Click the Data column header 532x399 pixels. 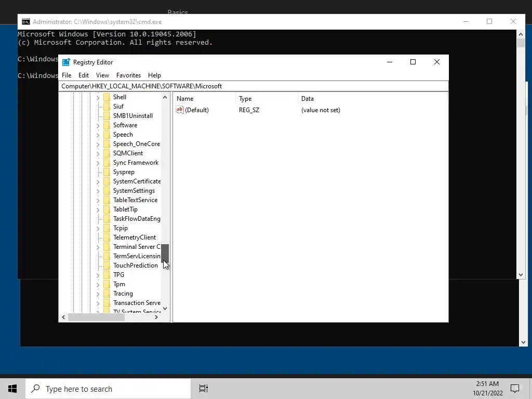pos(373,99)
